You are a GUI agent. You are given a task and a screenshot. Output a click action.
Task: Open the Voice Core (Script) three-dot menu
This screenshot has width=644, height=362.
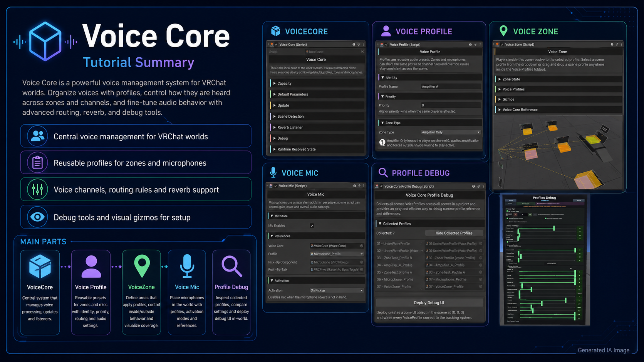pyautogui.click(x=363, y=45)
